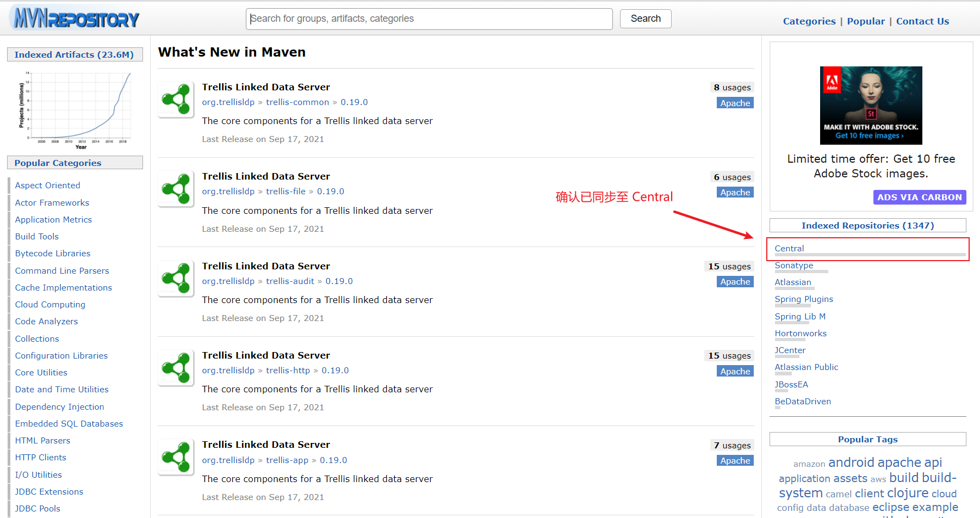Click the trellis-common artifact icon

click(176, 99)
